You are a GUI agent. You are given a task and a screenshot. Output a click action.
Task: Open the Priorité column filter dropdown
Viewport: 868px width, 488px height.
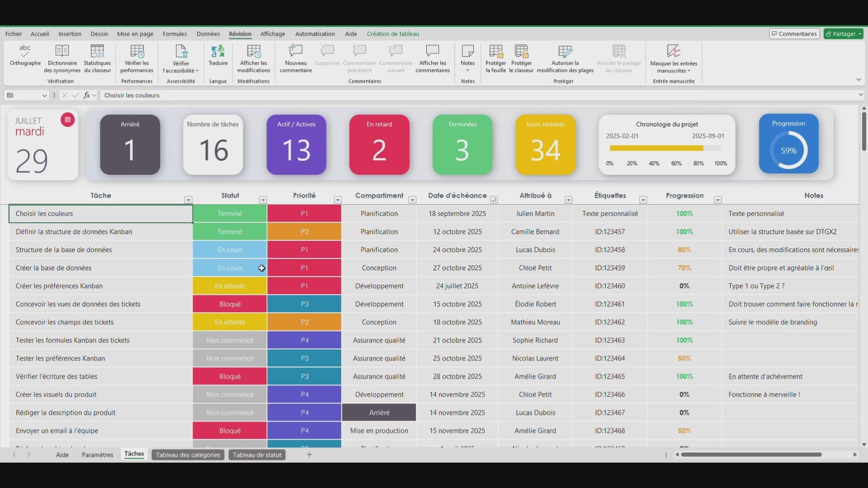coord(338,200)
